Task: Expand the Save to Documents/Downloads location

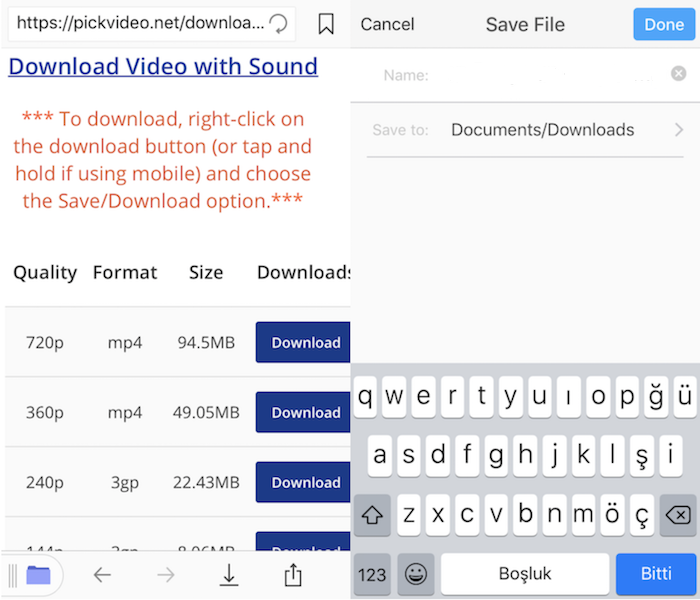Action: (x=678, y=130)
